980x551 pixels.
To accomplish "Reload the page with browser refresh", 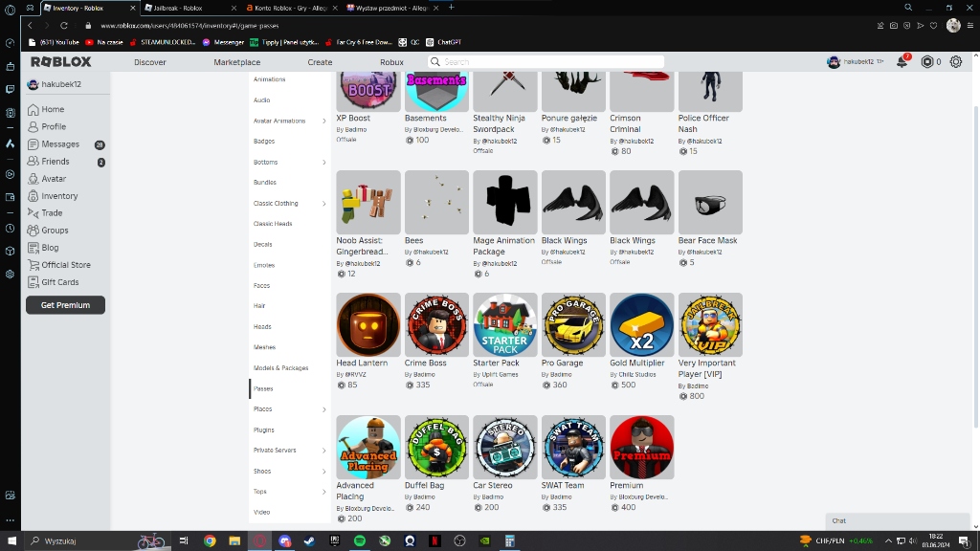I will tap(64, 26).
